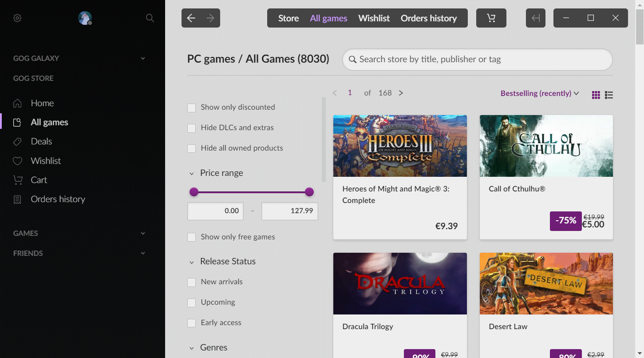This screenshot has height=358, width=644.
Task: Open the Store tab
Action: coord(288,18)
